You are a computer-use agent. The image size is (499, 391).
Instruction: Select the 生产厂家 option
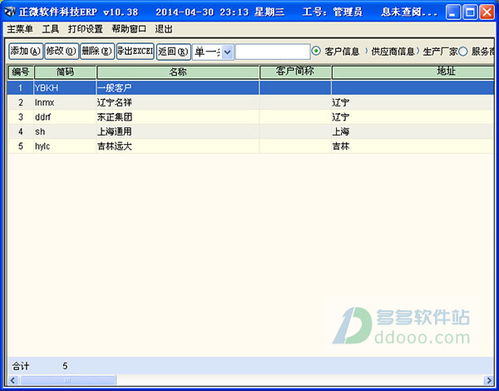440,51
